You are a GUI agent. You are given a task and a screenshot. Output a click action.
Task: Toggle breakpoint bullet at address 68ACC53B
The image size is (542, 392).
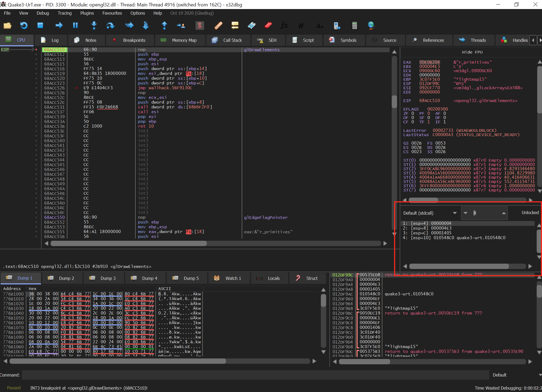pyautogui.click(x=36, y=126)
